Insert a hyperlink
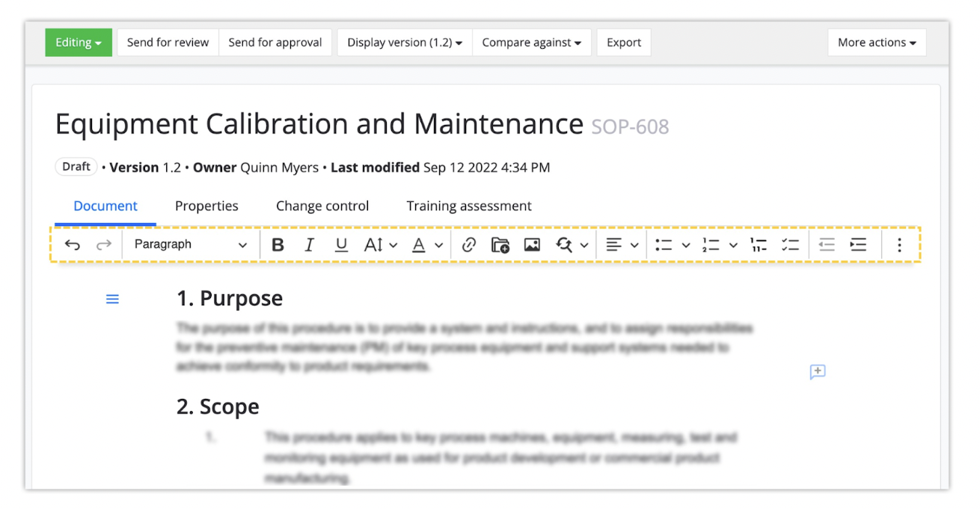This screenshot has height=509, width=980. pos(470,245)
